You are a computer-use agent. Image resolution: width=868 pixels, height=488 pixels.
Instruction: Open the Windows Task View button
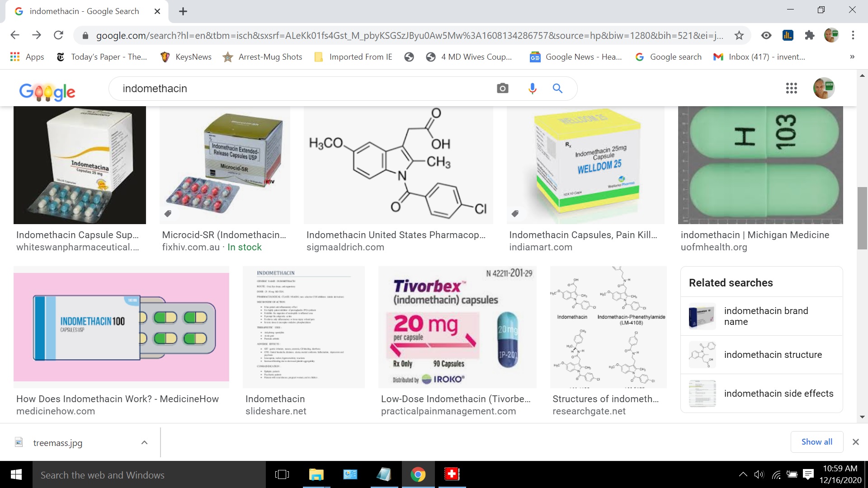point(282,474)
